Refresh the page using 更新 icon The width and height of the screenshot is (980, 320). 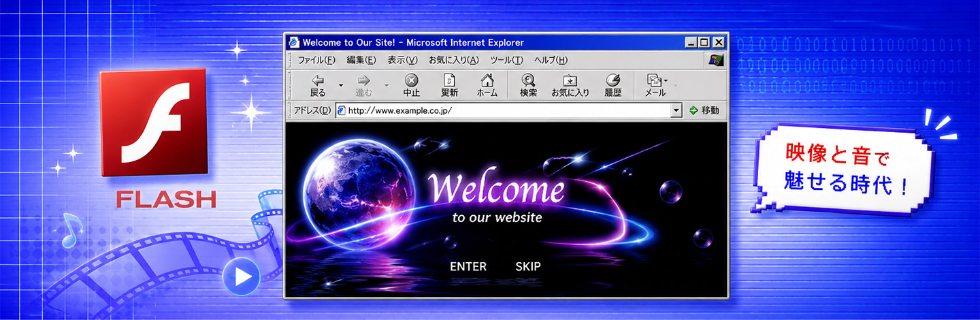point(449,85)
